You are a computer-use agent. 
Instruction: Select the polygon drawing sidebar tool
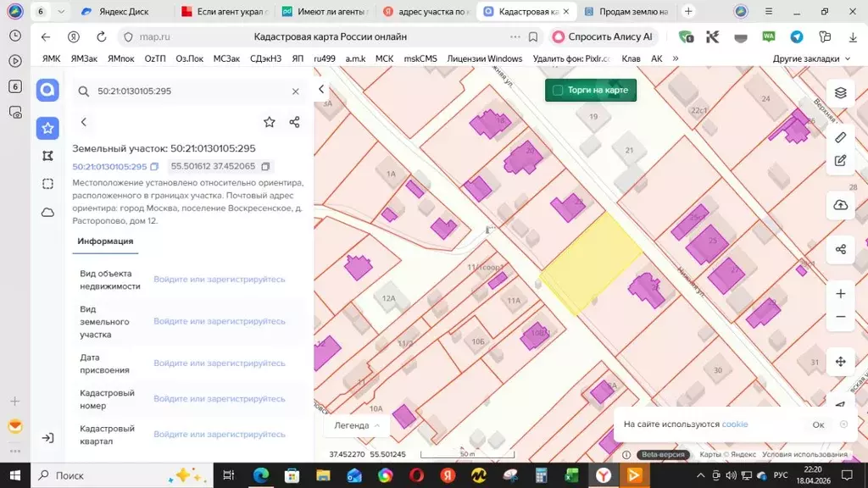(47, 156)
